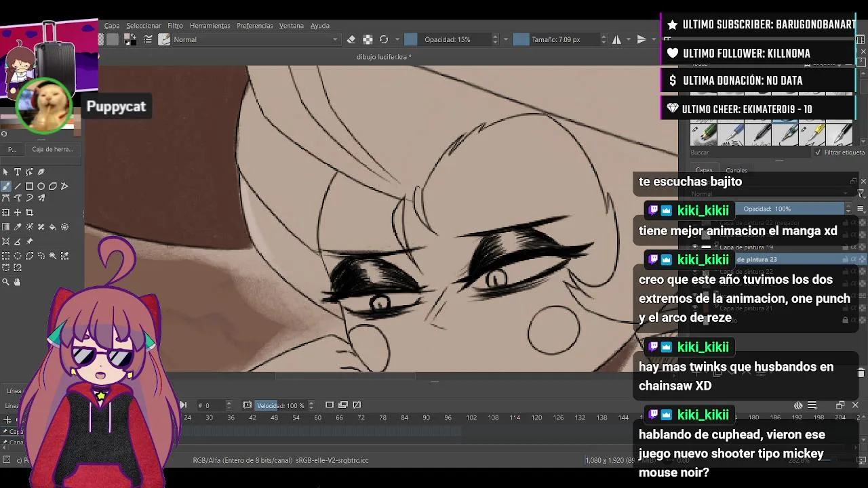The image size is (868, 488).
Task: Open the Seleccionar menu
Action: (144, 26)
